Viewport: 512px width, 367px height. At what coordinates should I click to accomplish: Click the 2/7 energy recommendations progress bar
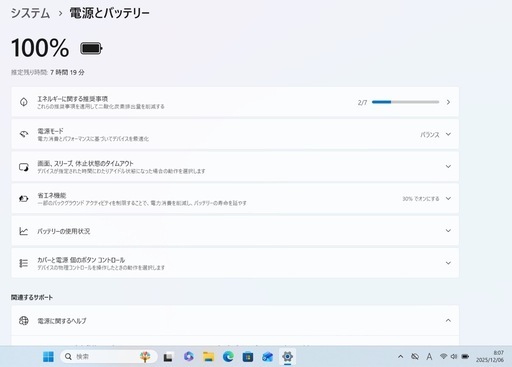pos(405,102)
